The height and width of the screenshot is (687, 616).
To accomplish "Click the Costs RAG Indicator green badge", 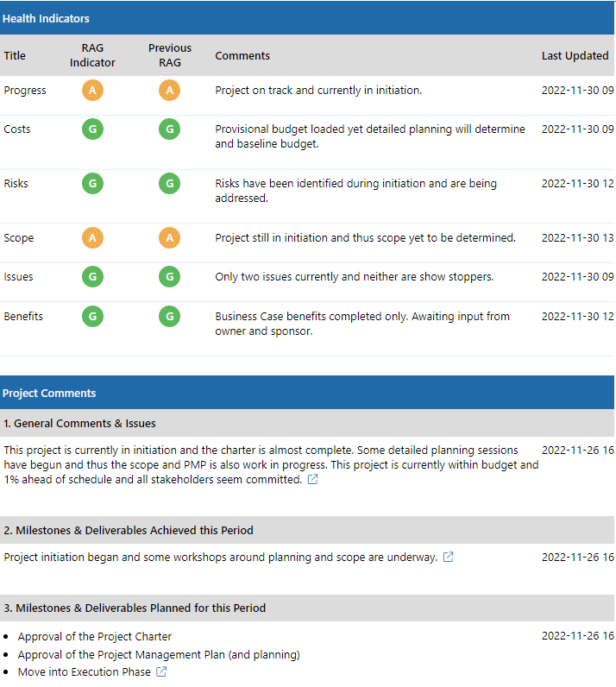I will (x=92, y=129).
